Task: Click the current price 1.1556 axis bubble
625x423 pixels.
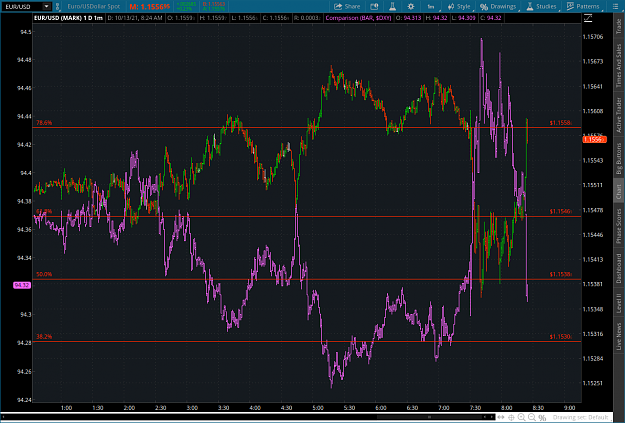Action: click(594, 139)
